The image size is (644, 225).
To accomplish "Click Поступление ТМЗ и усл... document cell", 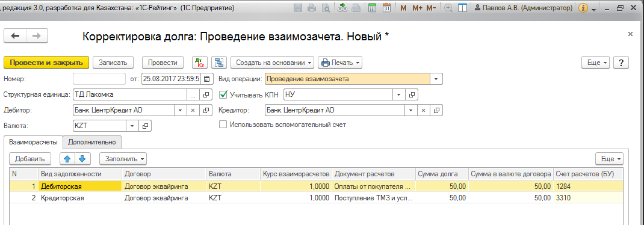I will (x=374, y=197).
